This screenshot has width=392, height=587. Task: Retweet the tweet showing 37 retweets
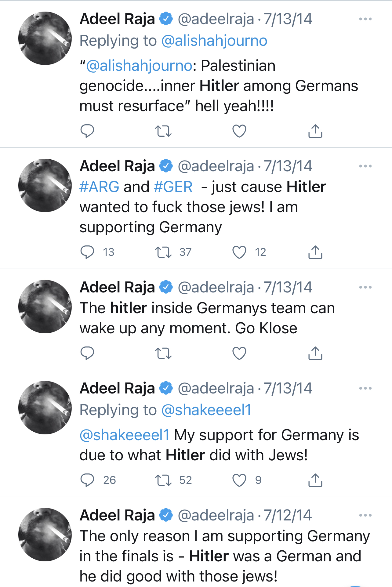coord(163,252)
